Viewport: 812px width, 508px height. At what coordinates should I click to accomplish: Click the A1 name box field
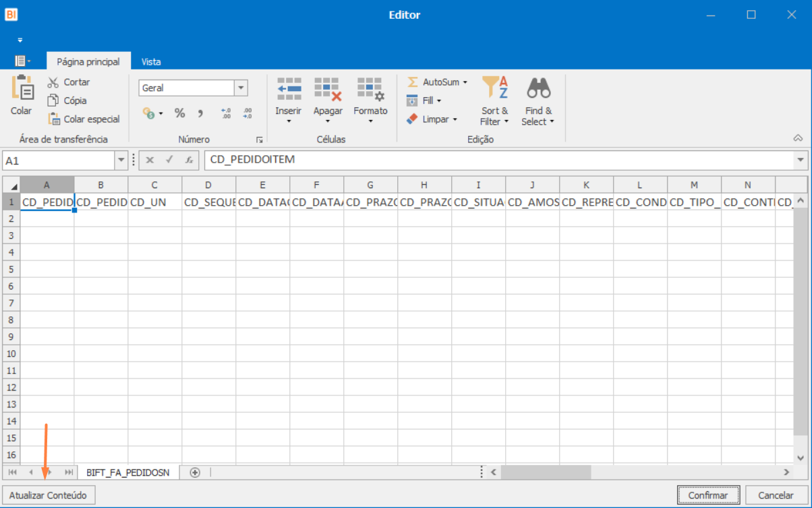(x=59, y=161)
